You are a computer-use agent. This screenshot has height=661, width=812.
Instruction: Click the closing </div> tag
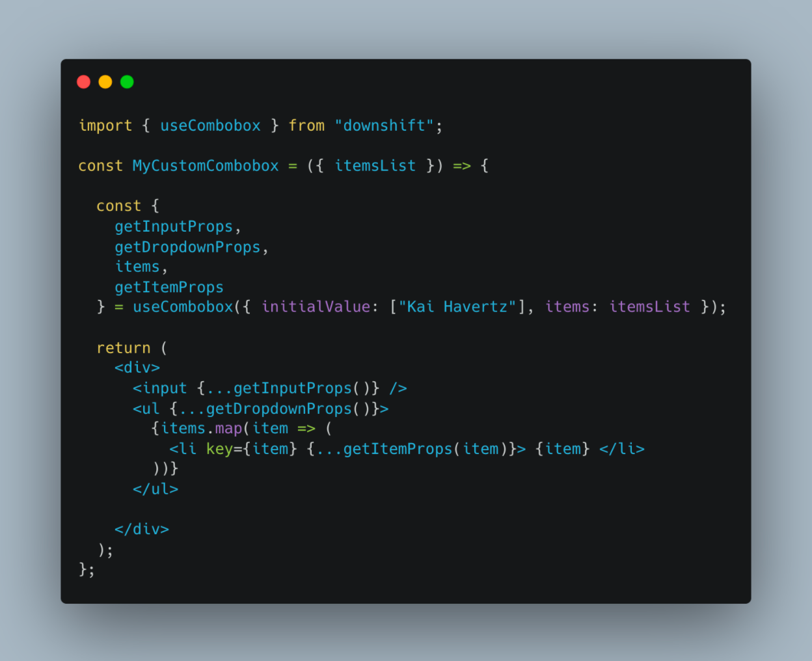click(x=142, y=529)
